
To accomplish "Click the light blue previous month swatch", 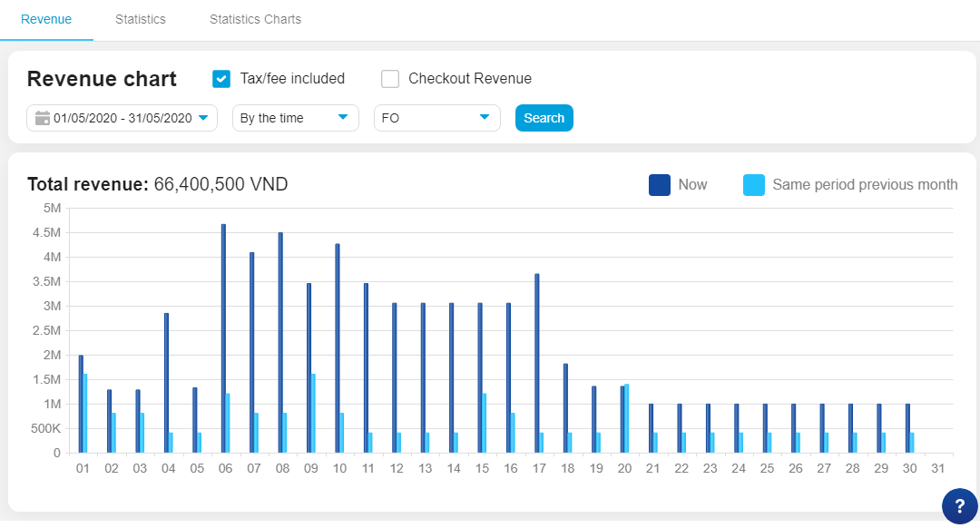I will (754, 185).
